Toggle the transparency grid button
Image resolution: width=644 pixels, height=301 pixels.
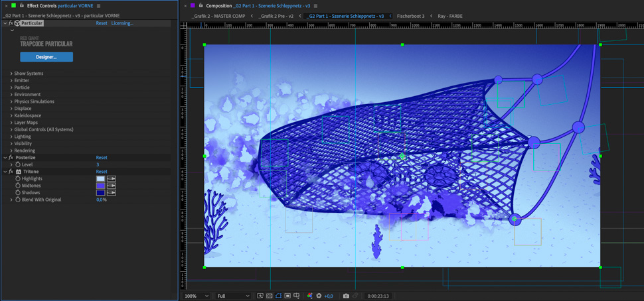tap(269, 296)
